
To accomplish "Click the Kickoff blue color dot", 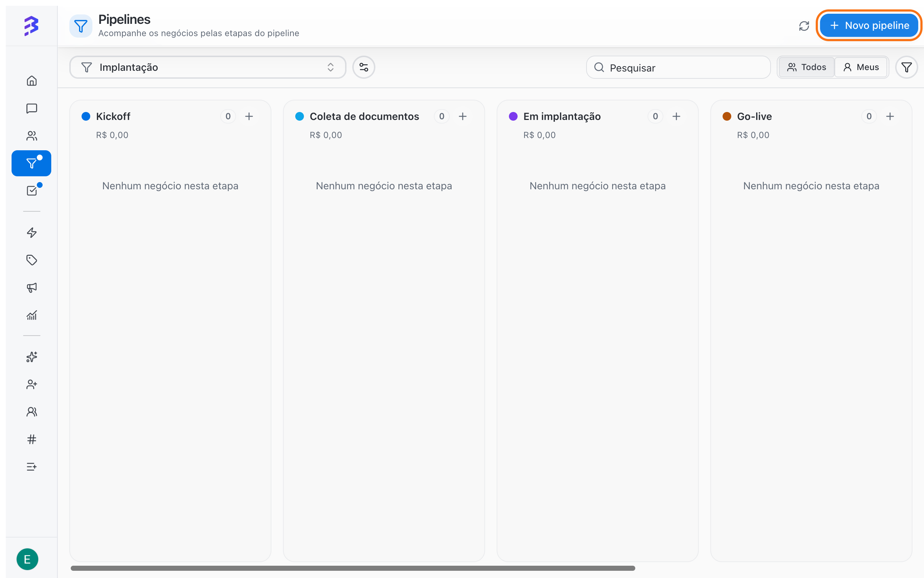I will [86, 116].
